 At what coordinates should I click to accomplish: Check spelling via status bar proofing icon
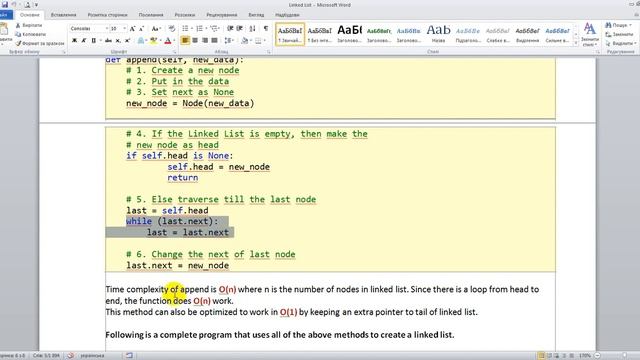tap(71, 356)
